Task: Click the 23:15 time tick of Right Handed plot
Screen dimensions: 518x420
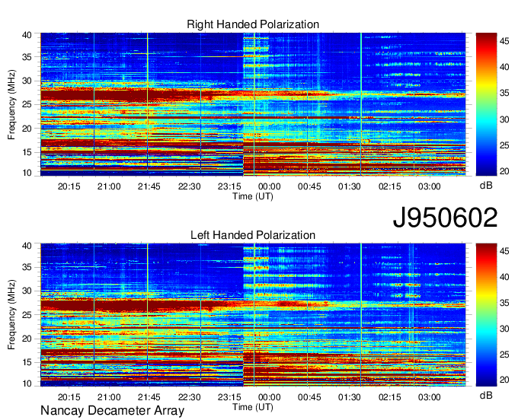Action: [229, 186]
